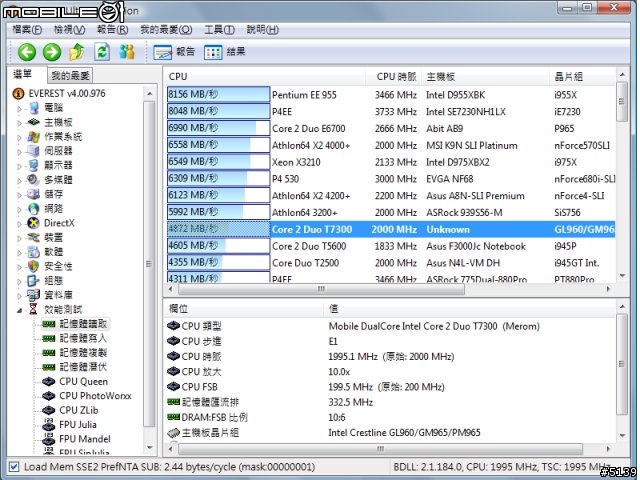The width and height of the screenshot is (640, 480).
Task: Click the CPU Queen chip icon
Action: [49, 382]
